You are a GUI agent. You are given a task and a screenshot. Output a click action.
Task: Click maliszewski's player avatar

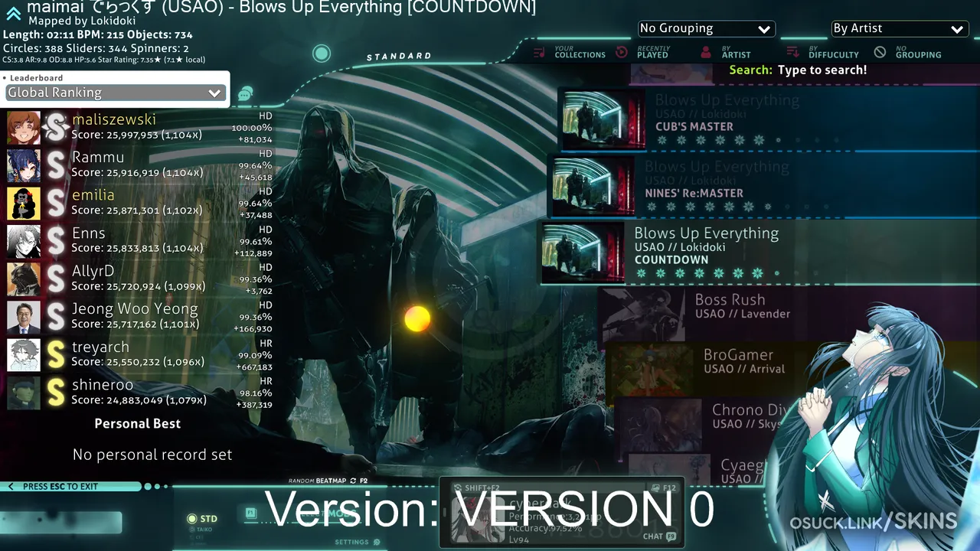24,128
